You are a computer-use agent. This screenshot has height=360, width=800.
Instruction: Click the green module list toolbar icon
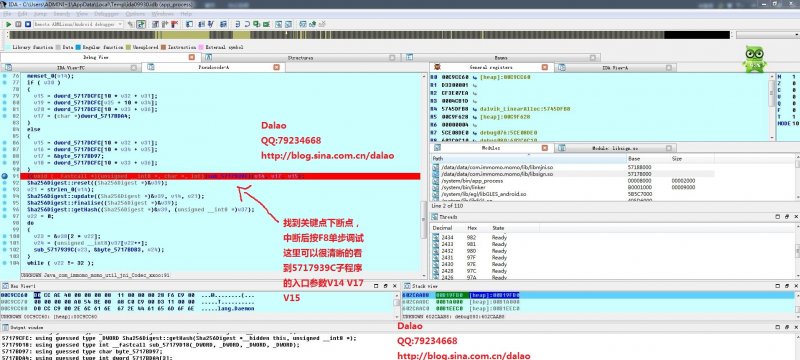point(257,24)
